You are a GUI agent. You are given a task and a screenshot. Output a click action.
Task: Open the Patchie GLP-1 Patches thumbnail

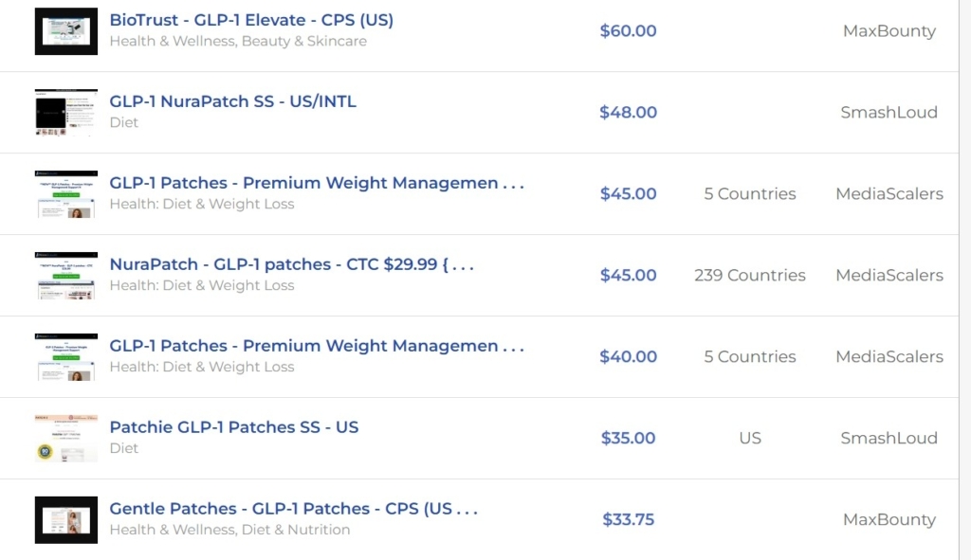66,439
